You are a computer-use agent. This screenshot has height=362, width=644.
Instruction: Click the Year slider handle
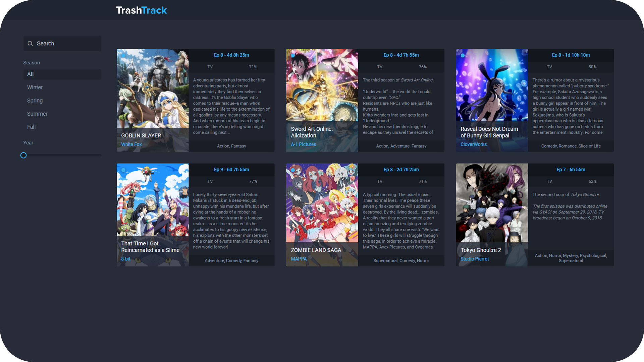[23, 156]
